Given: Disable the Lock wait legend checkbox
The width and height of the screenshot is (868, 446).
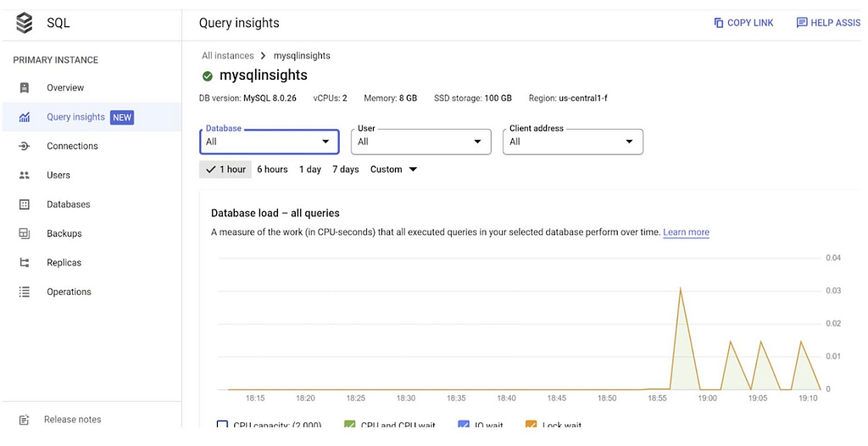Looking at the screenshot, I should pyautogui.click(x=531, y=425).
